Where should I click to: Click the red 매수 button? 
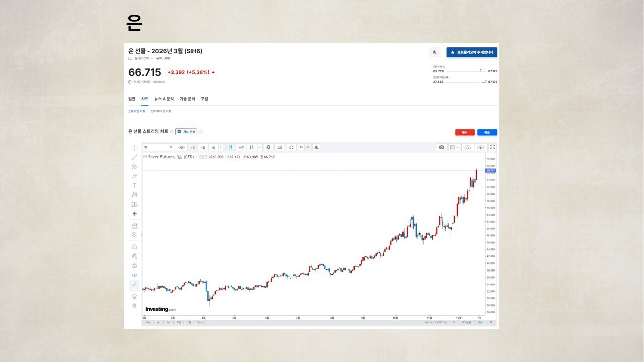465,132
